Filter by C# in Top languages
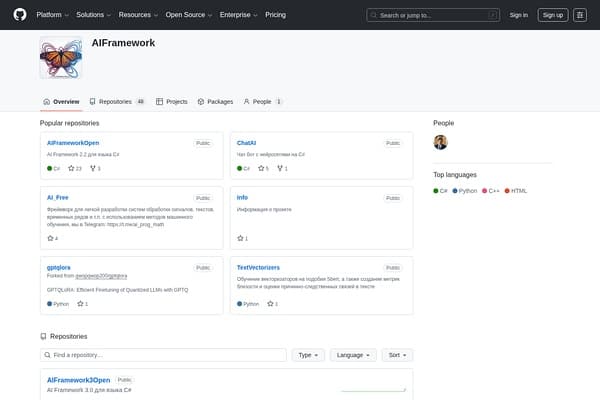This screenshot has width=600, height=400. [x=440, y=191]
